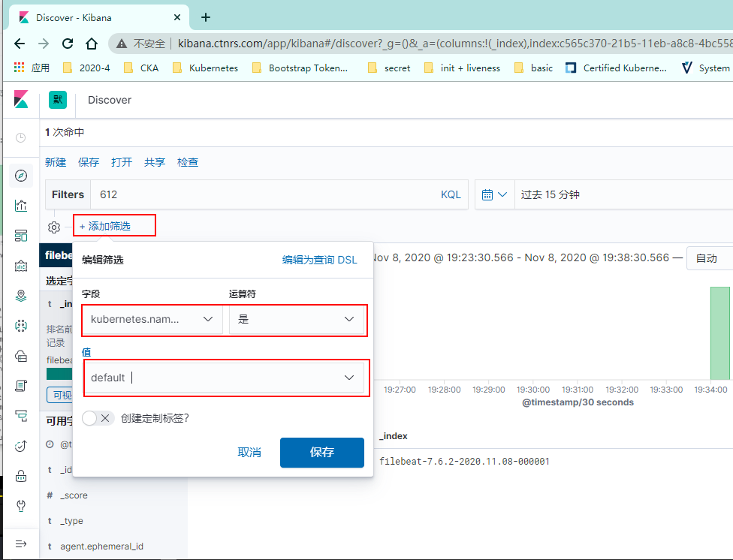Open the Dev Tools icon in sidebar
Image resolution: width=733 pixels, height=560 pixels.
(x=21, y=506)
